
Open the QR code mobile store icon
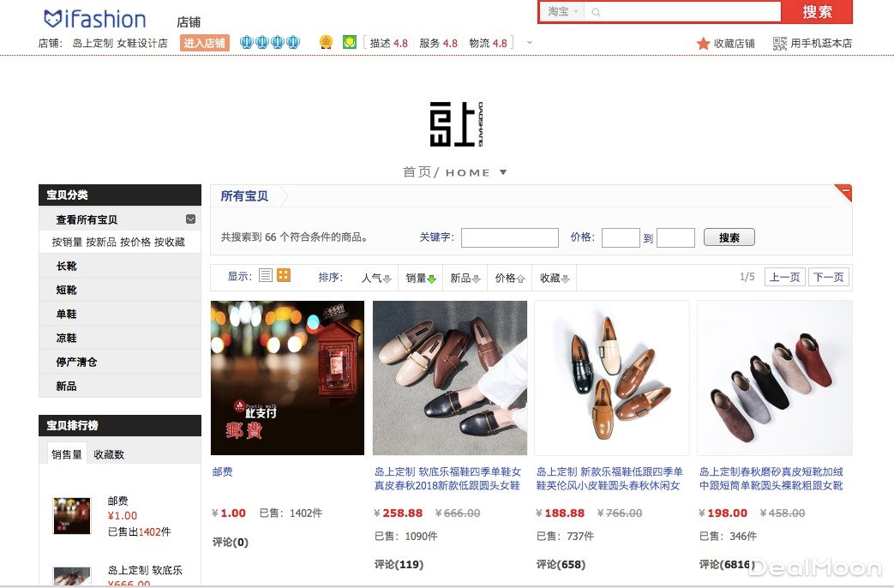pos(779,44)
